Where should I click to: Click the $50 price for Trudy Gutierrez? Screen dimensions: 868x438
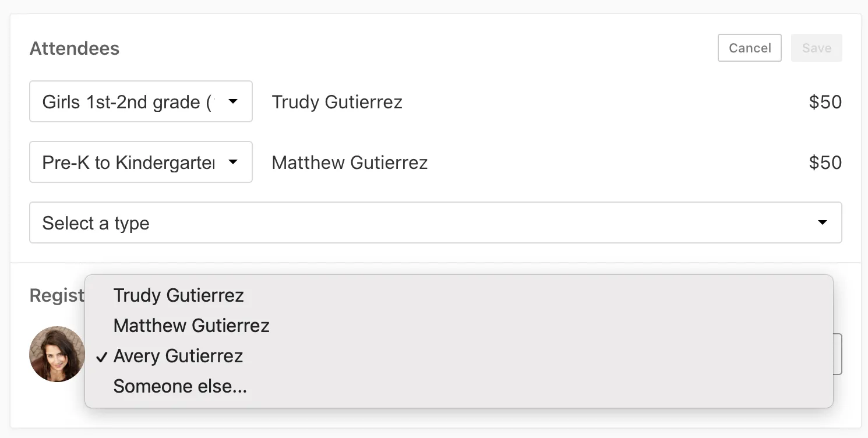pos(825,102)
